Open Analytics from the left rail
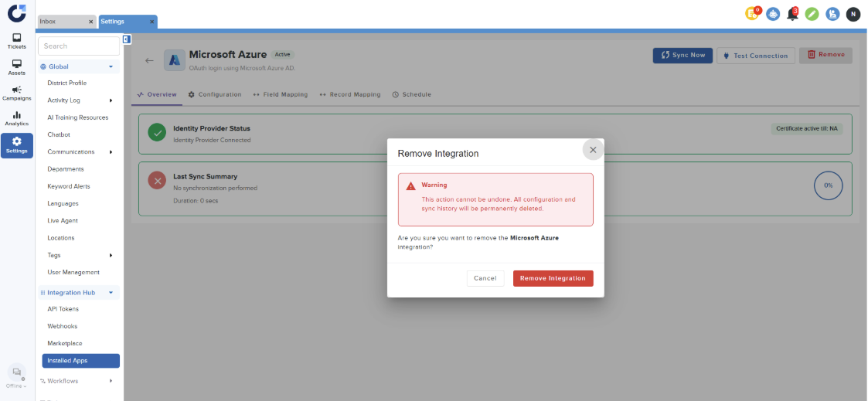The height and width of the screenshot is (401, 868). click(16, 118)
